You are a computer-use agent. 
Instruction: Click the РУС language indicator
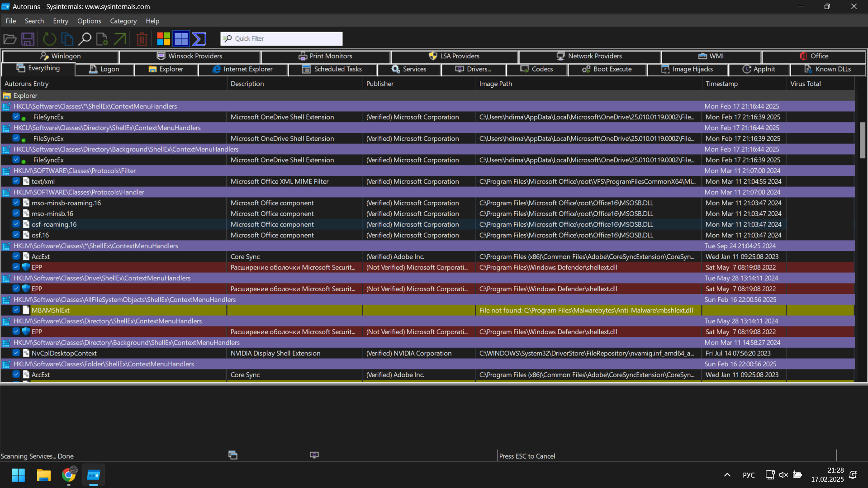click(x=749, y=475)
